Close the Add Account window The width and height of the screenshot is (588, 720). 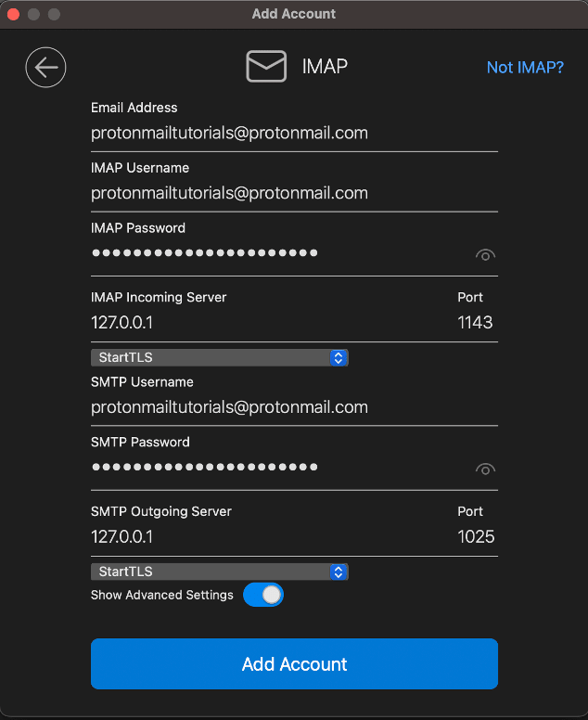(x=13, y=14)
